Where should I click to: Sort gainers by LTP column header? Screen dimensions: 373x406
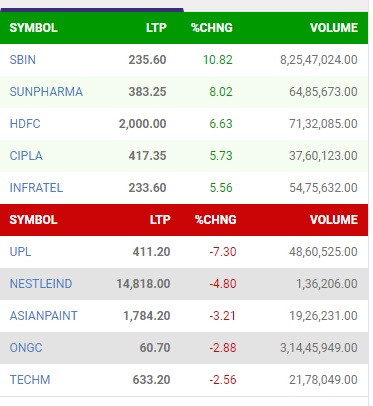[x=156, y=28]
